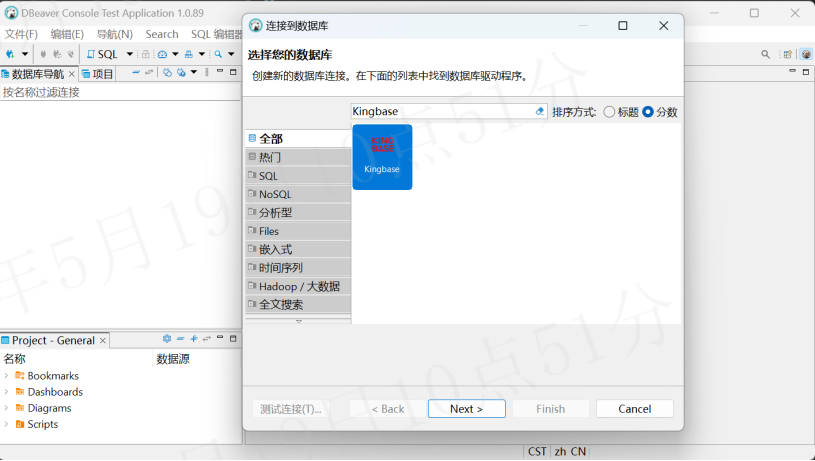Maximize the database navigator panel
The width and height of the screenshot is (815, 461).
point(233,72)
